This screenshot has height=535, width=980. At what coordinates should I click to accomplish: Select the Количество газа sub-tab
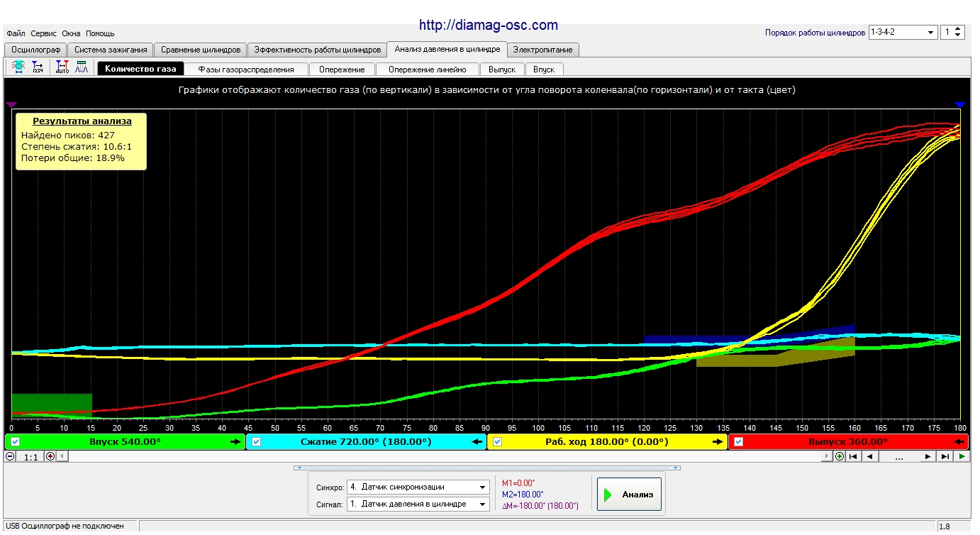[140, 69]
